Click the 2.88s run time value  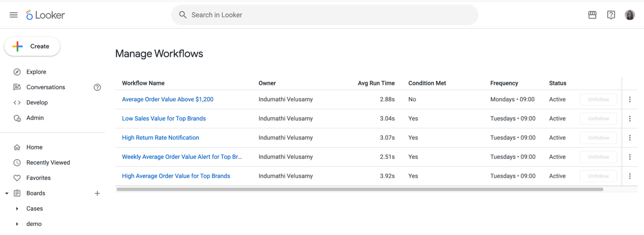coord(387,99)
